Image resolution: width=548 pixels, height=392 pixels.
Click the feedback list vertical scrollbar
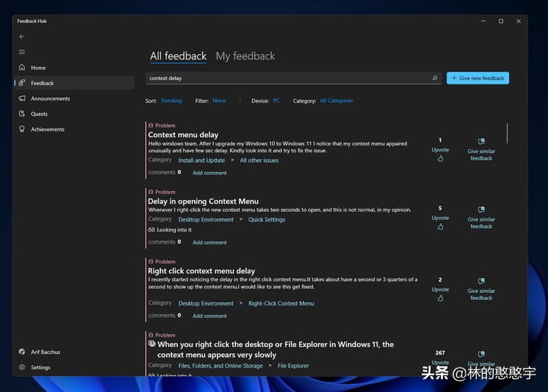[x=507, y=132]
